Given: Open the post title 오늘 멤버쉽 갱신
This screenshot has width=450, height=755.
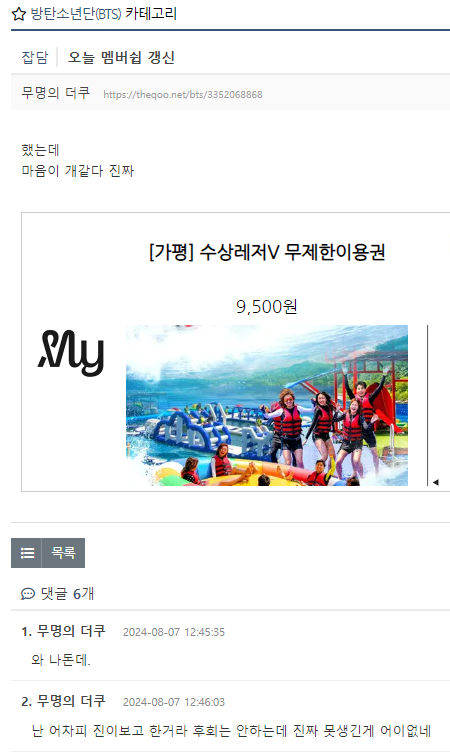Looking at the screenshot, I should (x=121, y=57).
